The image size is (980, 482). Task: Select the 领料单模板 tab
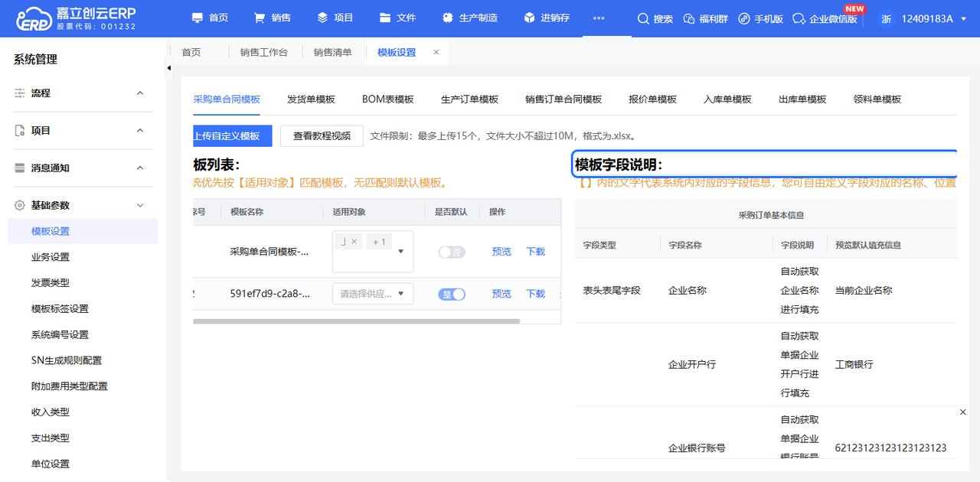point(877,99)
